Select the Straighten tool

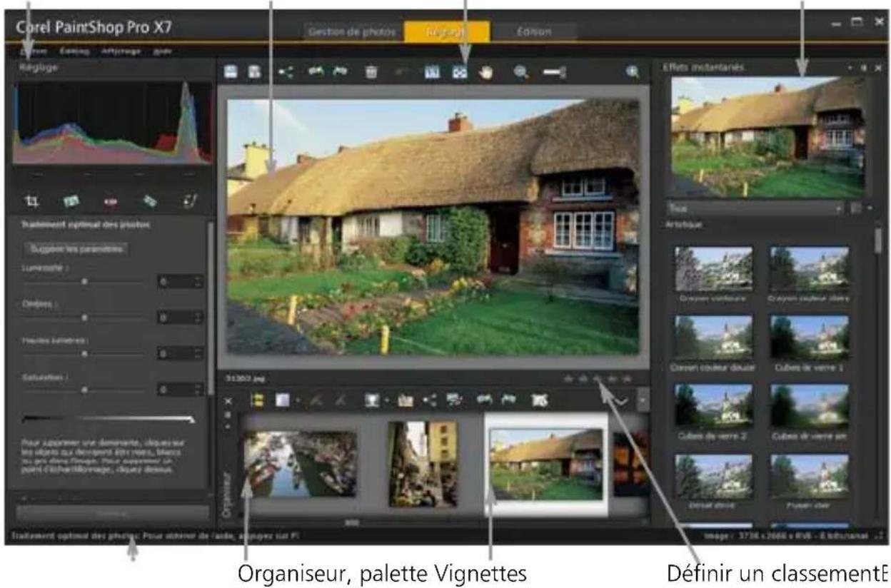tap(71, 200)
